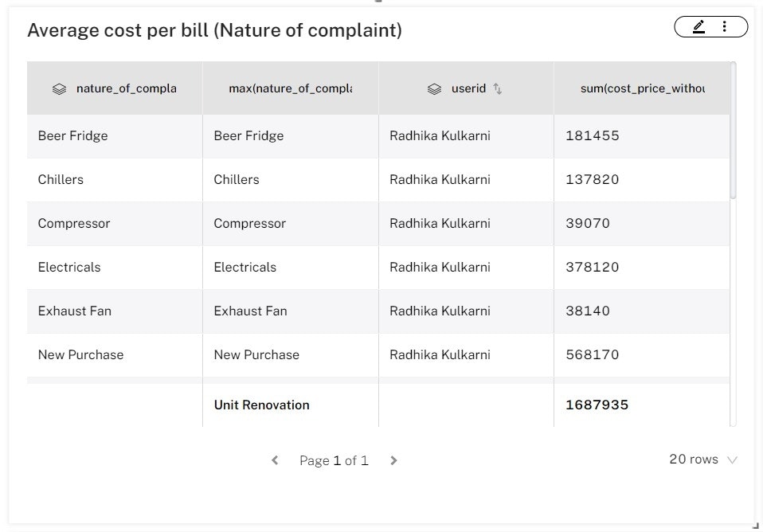Viewport: 763px width, 532px height.
Task: Select the Beer Fridge row cell
Action: point(73,135)
